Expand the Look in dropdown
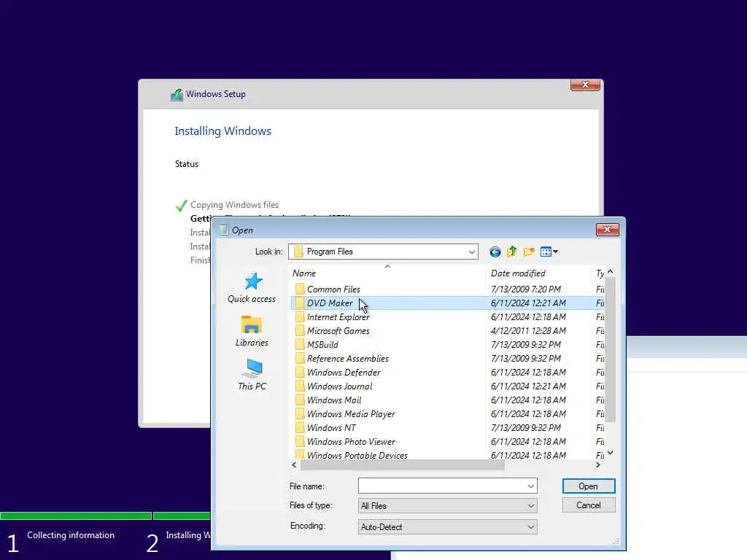The width and height of the screenshot is (747, 560). (471, 252)
